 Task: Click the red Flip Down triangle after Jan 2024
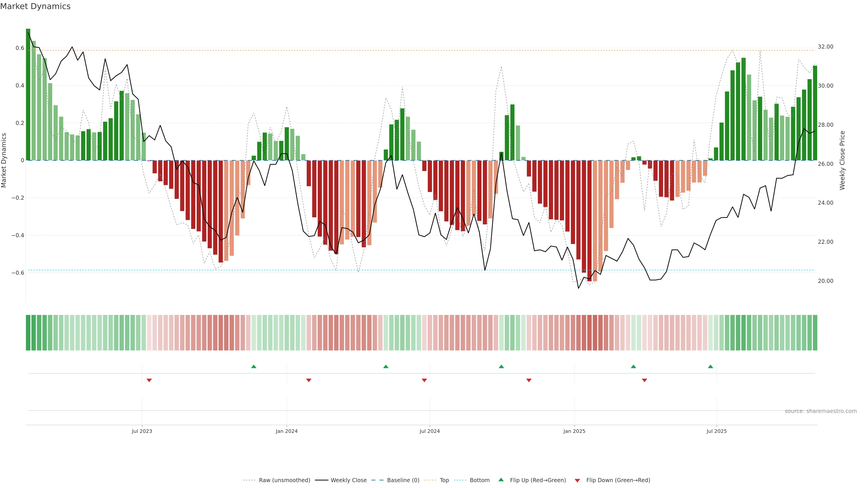309,380
